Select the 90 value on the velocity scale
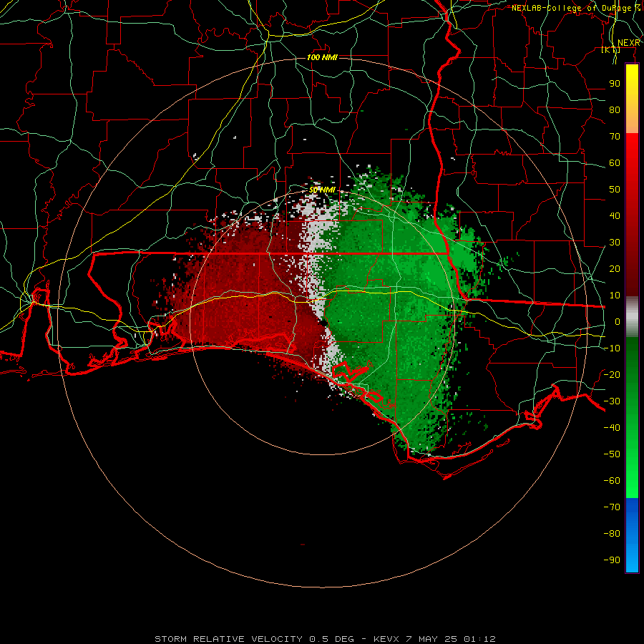 [x=615, y=84]
